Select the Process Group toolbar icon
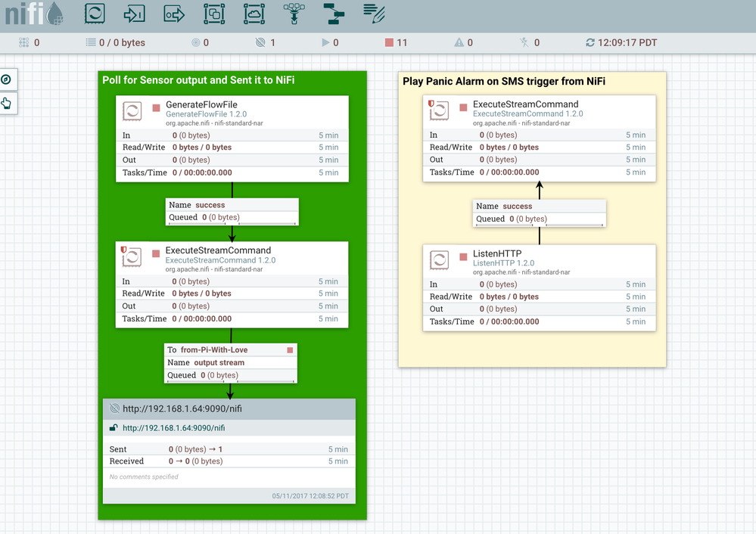This screenshot has height=534, width=756. [214, 14]
